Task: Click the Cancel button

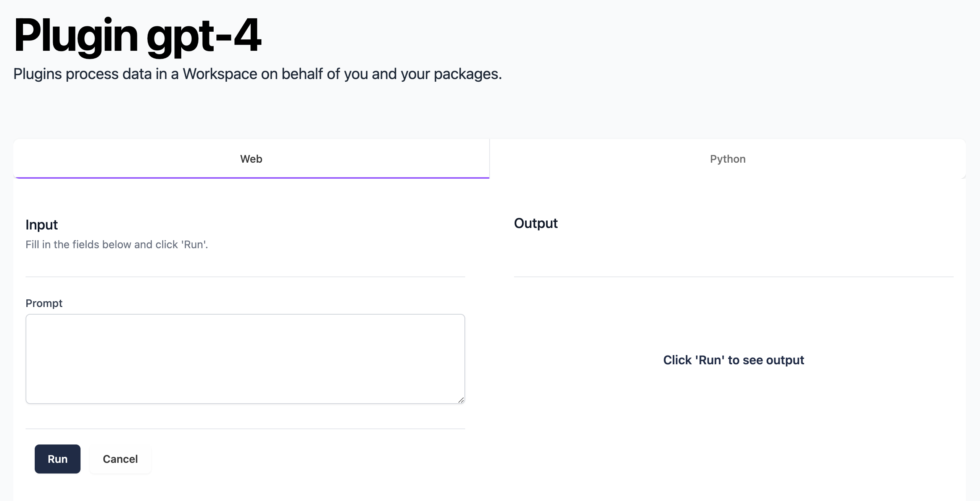Action: pyautogui.click(x=120, y=459)
